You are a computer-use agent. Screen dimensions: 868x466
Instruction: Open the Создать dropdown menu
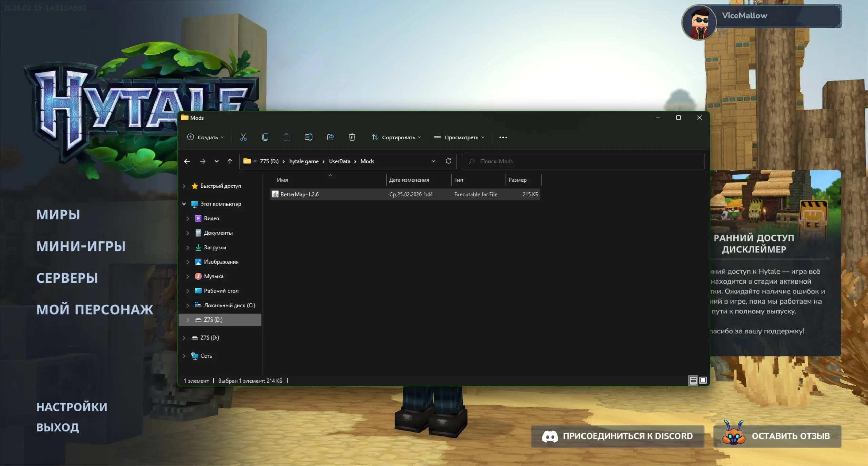coord(205,137)
